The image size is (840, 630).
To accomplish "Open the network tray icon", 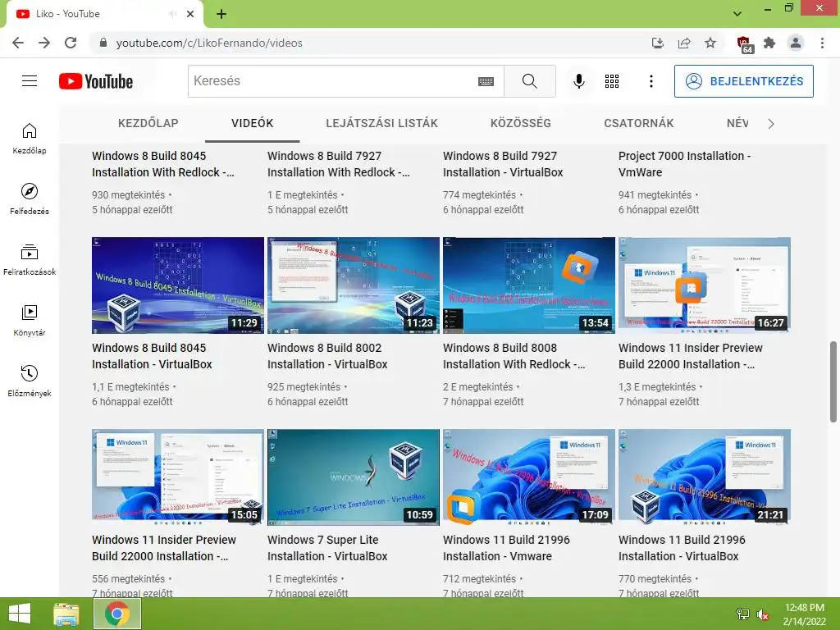I will pyautogui.click(x=743, y=614).
